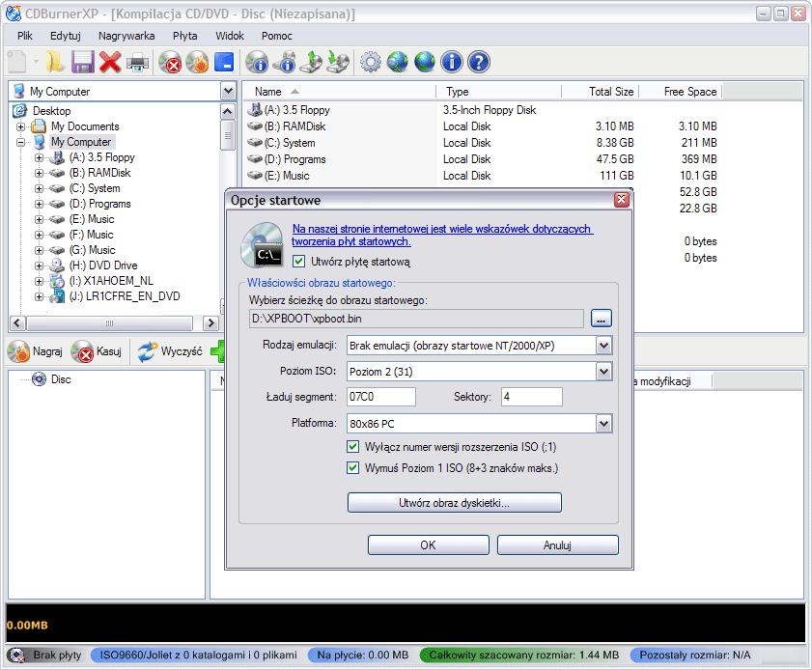Click the green plus add icon

click(x=217, y=351)
